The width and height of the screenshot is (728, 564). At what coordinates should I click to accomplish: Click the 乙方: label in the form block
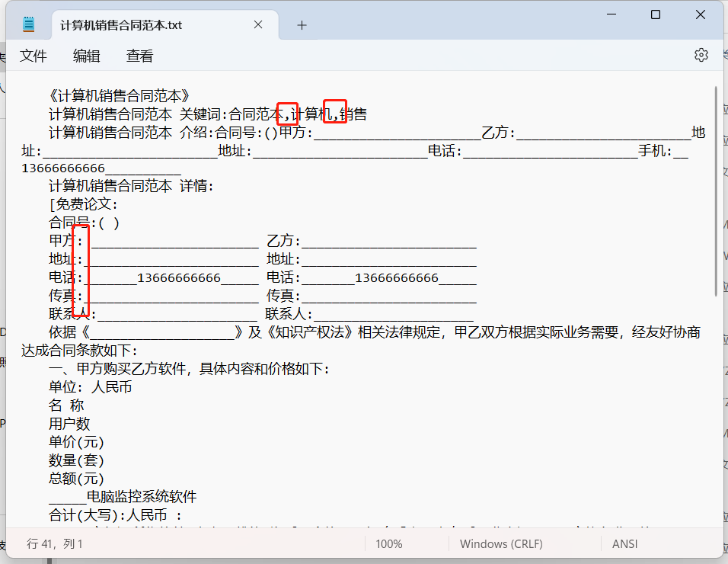tap(284, 241)
